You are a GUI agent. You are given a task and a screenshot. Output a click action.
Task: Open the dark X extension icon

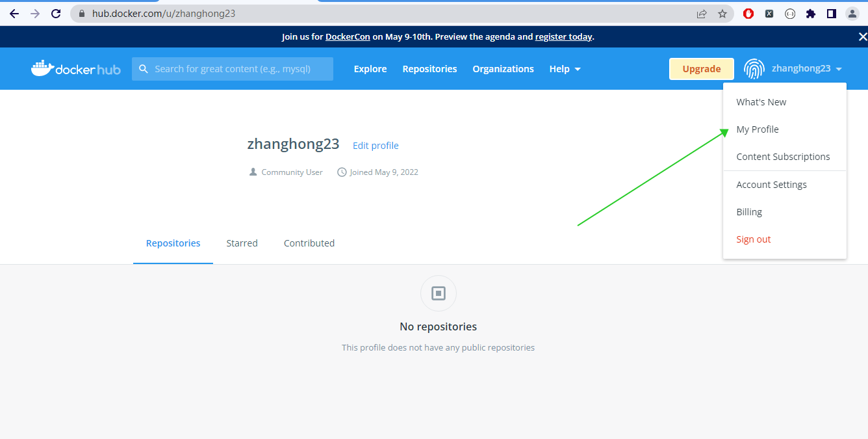click(x=769, y=14)
